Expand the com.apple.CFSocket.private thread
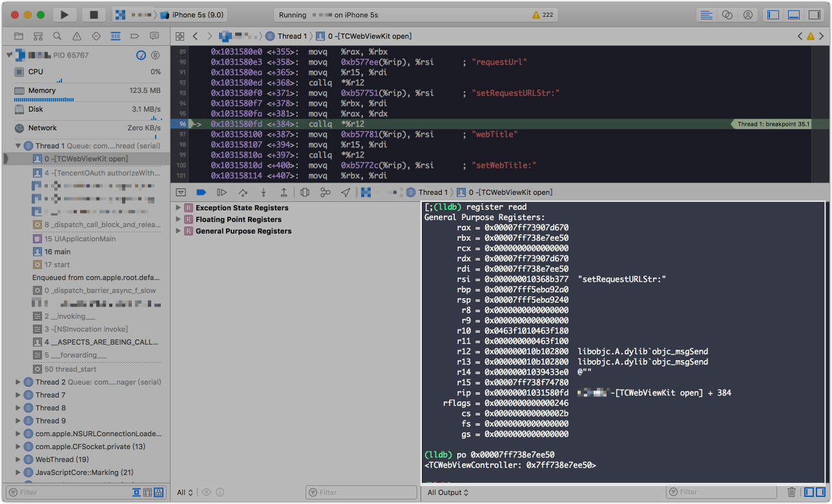This screenshot has height=504, width=832. pos(18,447)
